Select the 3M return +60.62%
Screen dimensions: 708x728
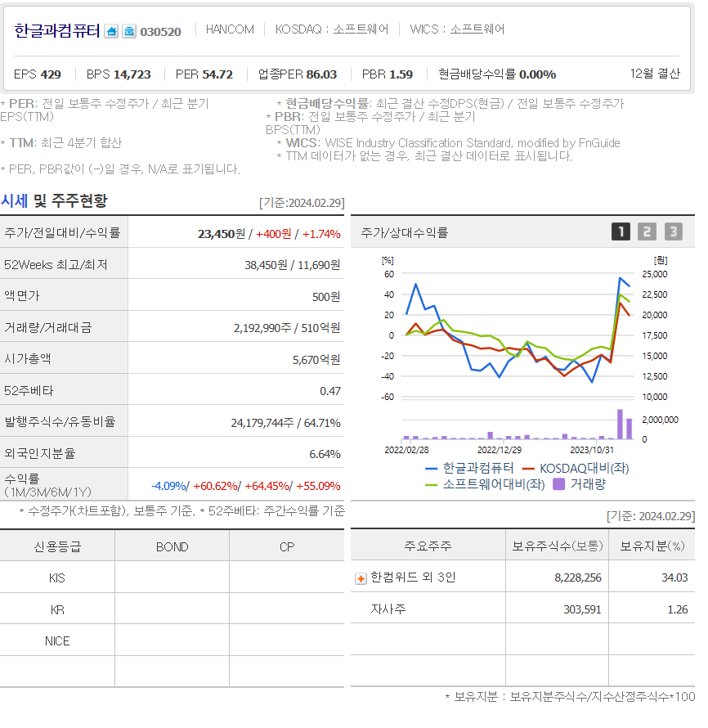point(215,486)
